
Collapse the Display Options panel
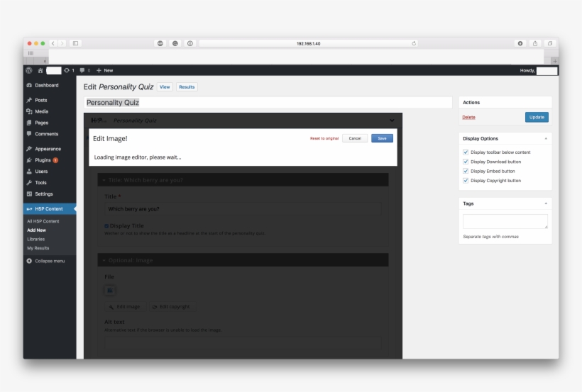tap(546, 139)
